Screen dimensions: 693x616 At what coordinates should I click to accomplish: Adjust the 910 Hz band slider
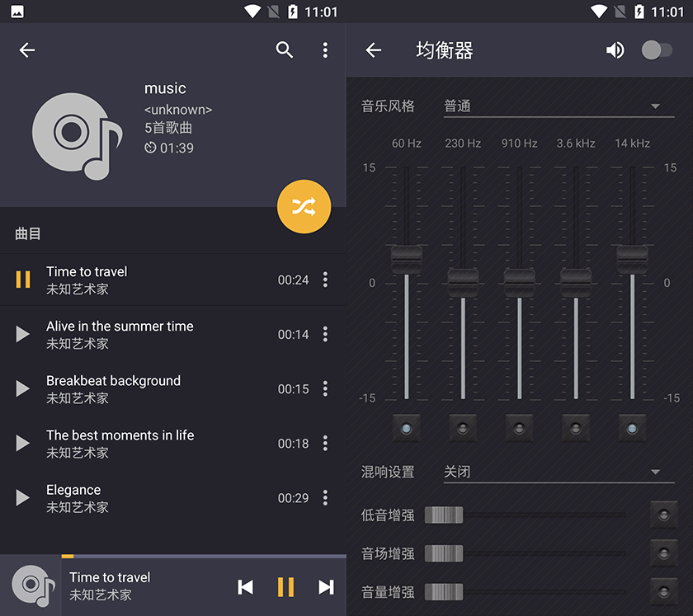pos(520,283)
